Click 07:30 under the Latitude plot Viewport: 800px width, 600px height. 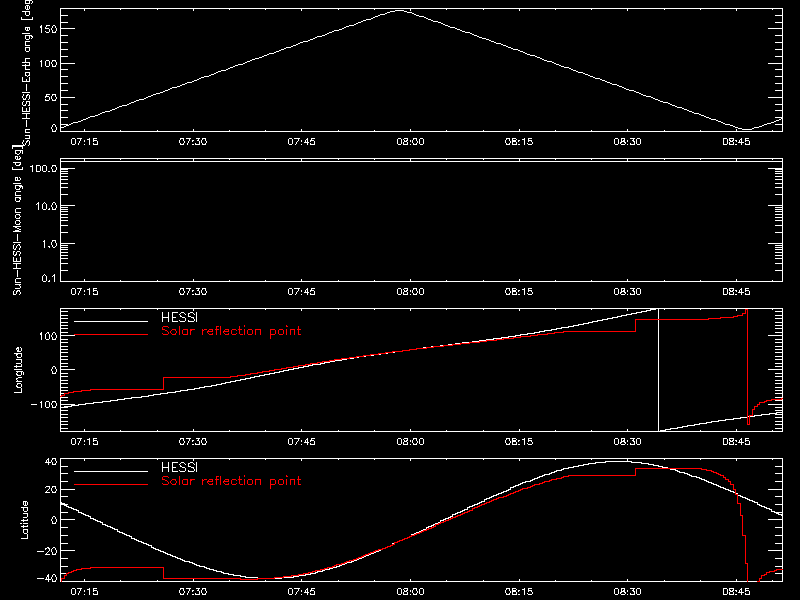click(x=193, y=592)
